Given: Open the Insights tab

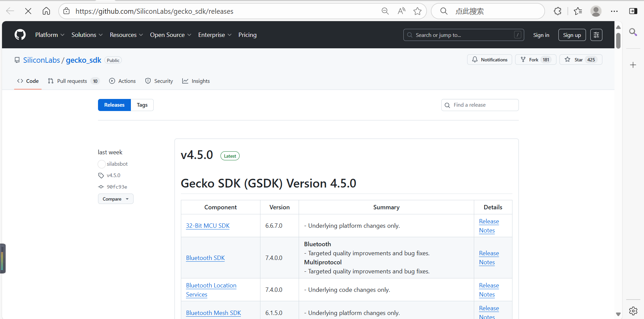Looking at the screenshot, I should [196, 81].
